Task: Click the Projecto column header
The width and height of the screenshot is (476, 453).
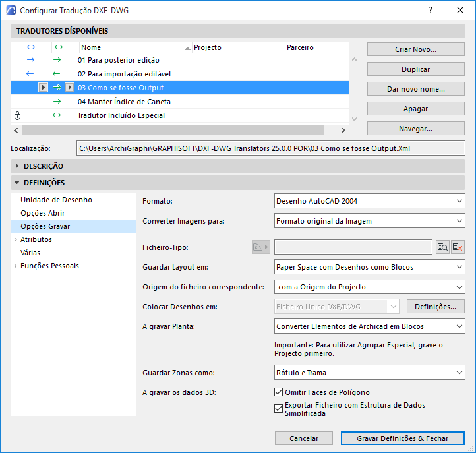Action: pyautogui.click(x=238, y=47)
